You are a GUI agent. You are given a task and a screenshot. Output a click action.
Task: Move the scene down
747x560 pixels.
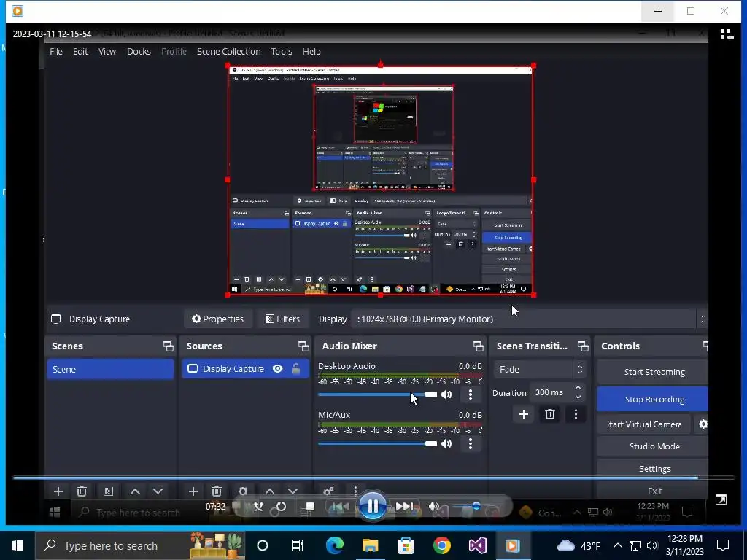[158, 491]
